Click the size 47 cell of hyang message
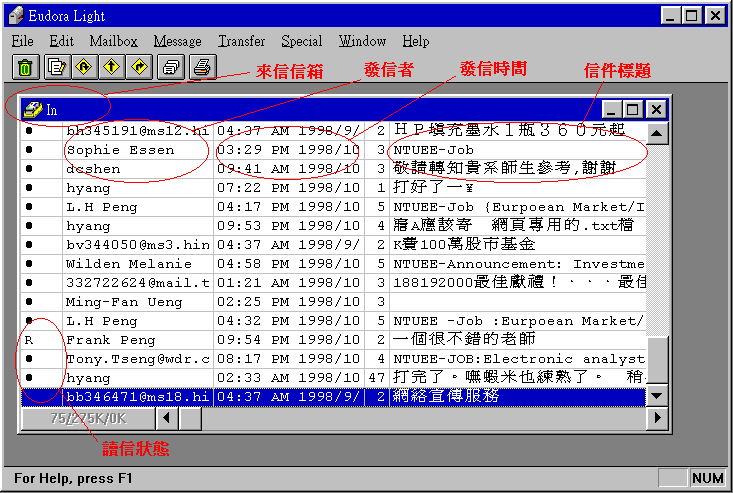The image size is (733, 493). pyautogui.click(x=377, y=378)
